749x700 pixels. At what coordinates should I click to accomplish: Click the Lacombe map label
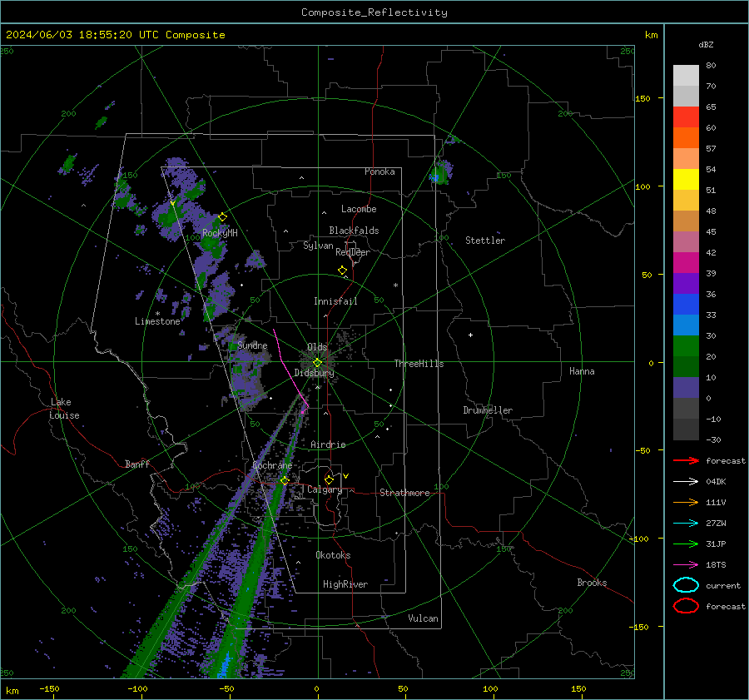click(x=359, y=209)
